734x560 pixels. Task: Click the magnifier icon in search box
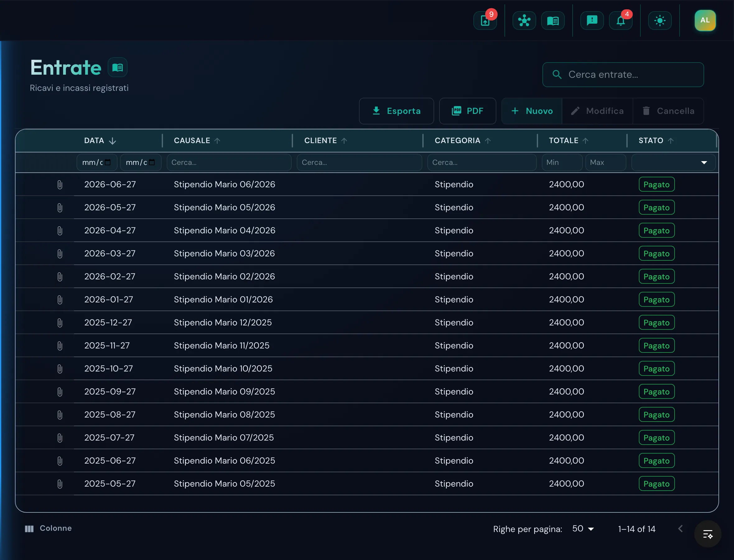557,75
